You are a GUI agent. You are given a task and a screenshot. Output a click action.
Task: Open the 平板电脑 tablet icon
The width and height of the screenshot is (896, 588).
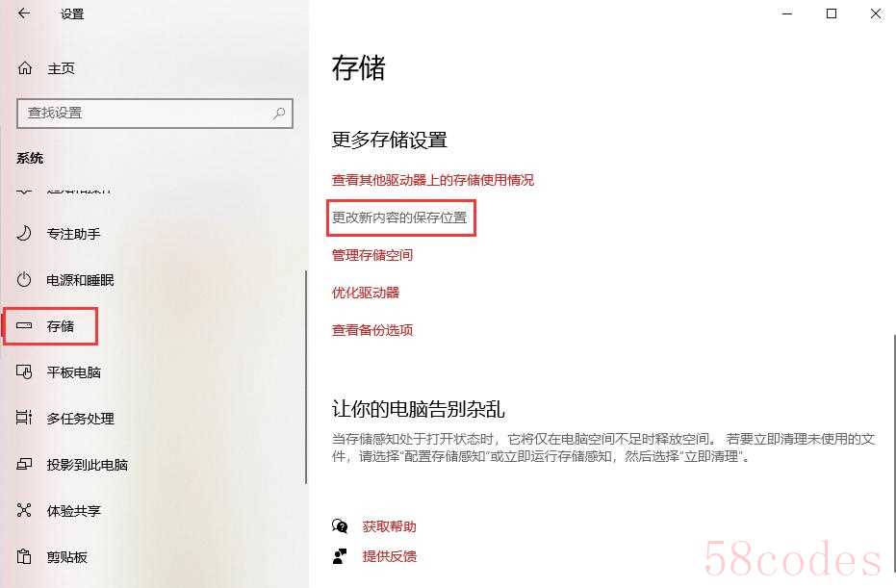tap(24, 372)
